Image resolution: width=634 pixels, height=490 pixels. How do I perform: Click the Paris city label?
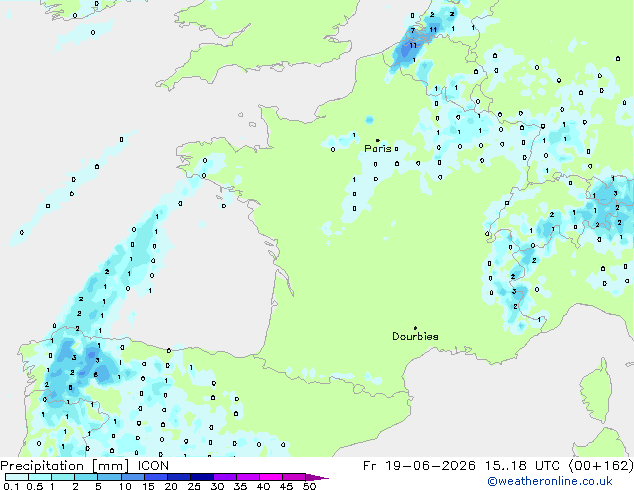(378, 149)
